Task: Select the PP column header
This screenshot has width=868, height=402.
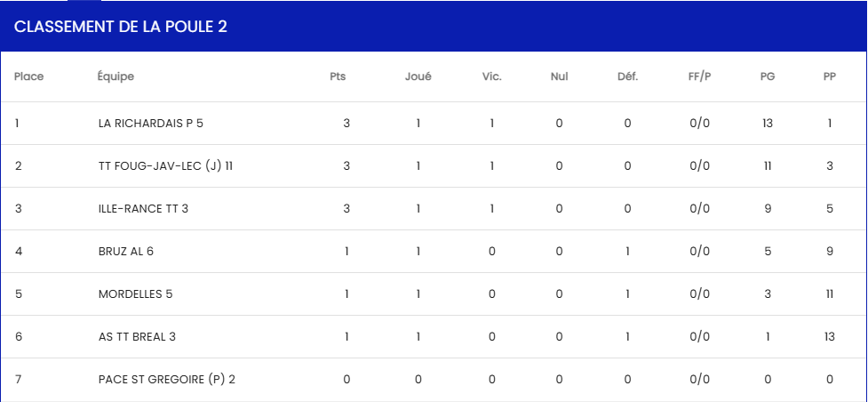Action: coord(829,77)
